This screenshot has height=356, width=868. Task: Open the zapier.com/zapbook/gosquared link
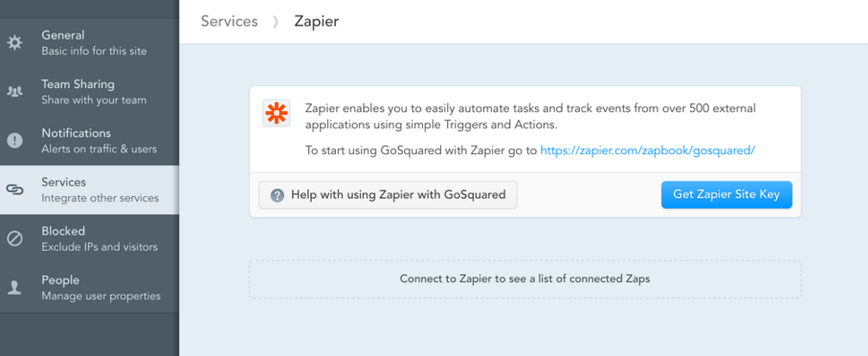pos(648,150)
